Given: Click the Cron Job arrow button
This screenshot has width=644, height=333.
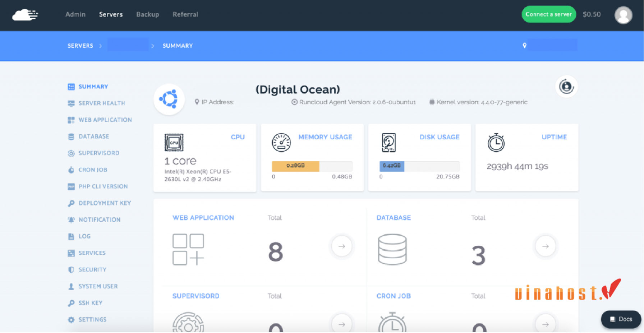Looking at the screenshot, I should pyautogui.click(x=545, y=324).
